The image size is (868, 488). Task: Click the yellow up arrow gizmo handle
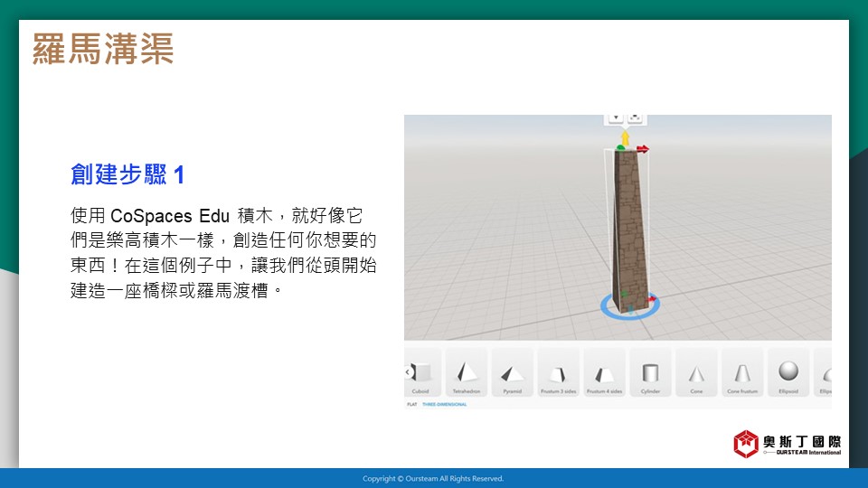pyautogui.click(x=625, y=137)
